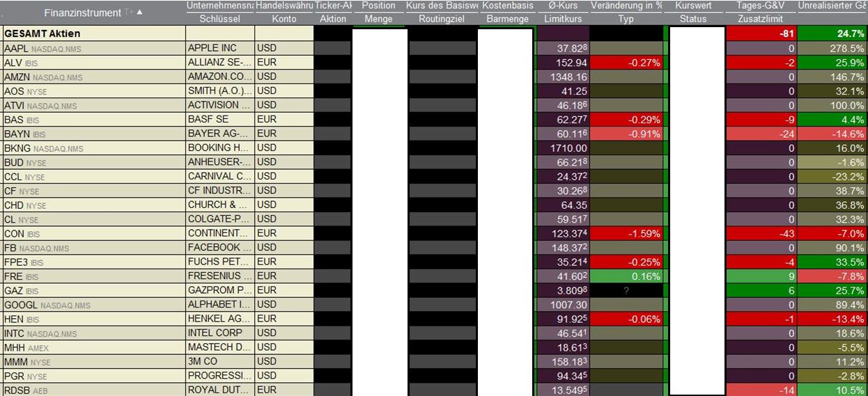Select the AOS NYSE instrument
This screenshot has height=396, width=868.
[93, 91]
